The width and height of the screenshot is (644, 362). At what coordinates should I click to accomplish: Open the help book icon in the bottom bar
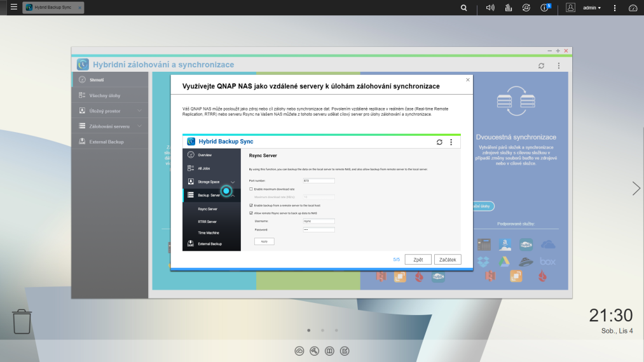329,351
